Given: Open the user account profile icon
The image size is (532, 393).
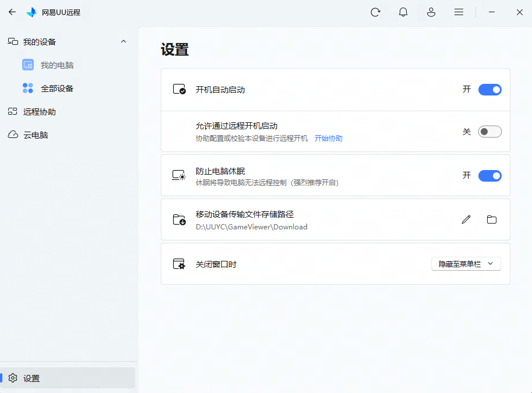Looking at the screenshot, I should click(431, 12).
